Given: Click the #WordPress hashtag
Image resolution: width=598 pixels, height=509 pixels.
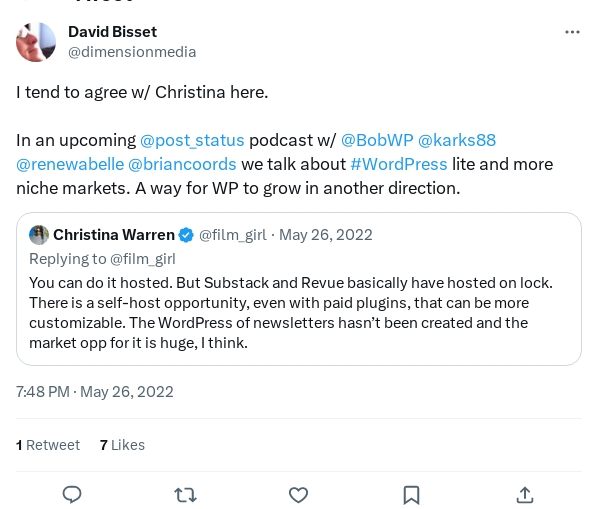Looking at the screenshot, I should coord(399,164).
